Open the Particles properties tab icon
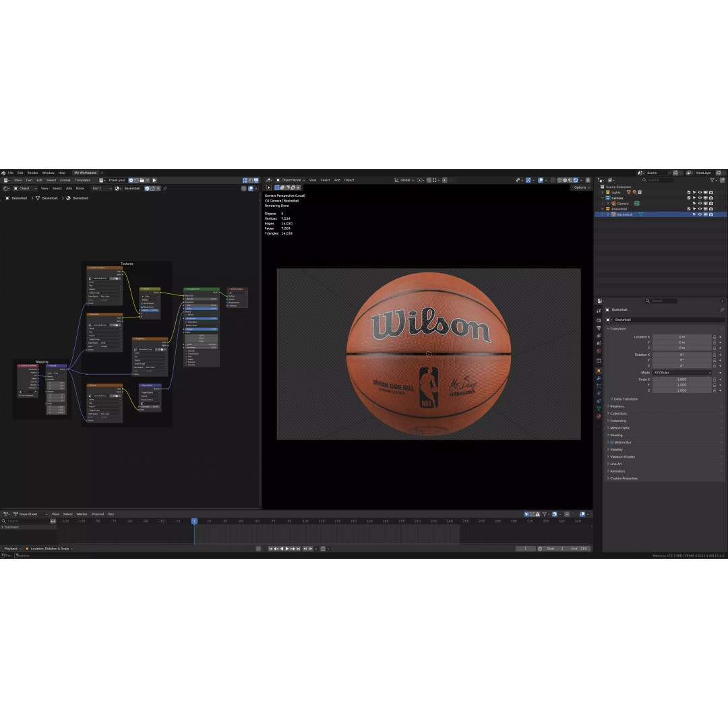Image resolution: width=728 pixels, height=728 pixels. (x=599, y=386)
